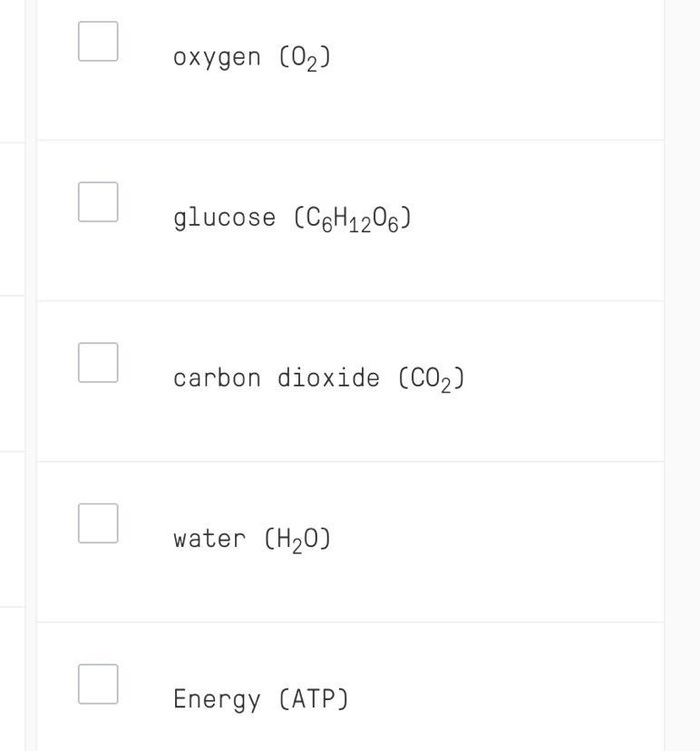Enable the carbon dioxide (CO2) checkbox
This screenshot has width=700, height=751.
click(98, 362)
